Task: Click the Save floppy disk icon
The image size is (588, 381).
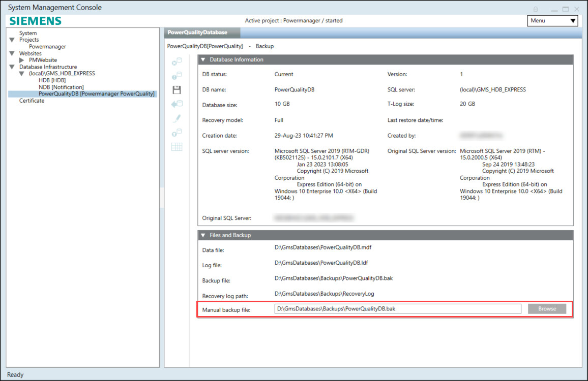Action: [x=177, y=90]
